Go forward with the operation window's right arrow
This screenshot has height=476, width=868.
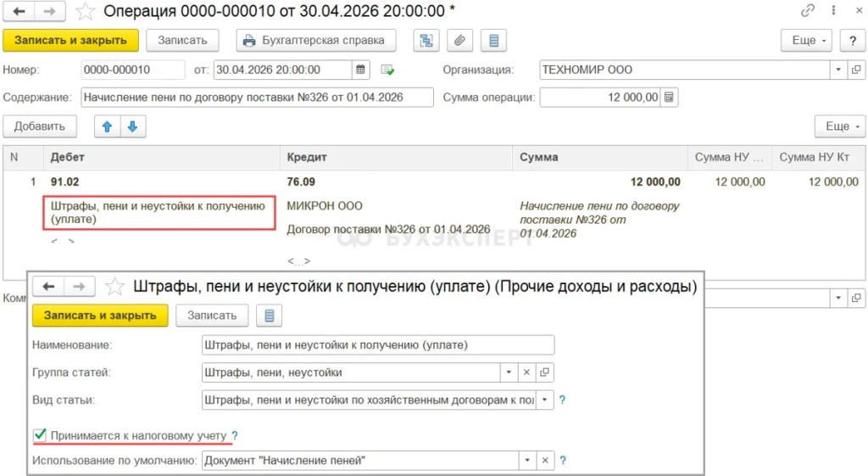click(50, 11)
